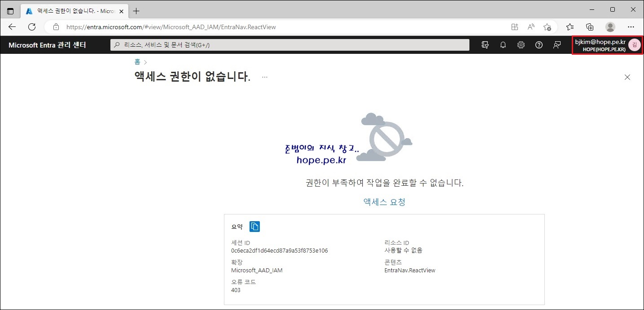Open Portal settings filter icon
This screenshot has width=644, height=310.
tap(485, 45)
